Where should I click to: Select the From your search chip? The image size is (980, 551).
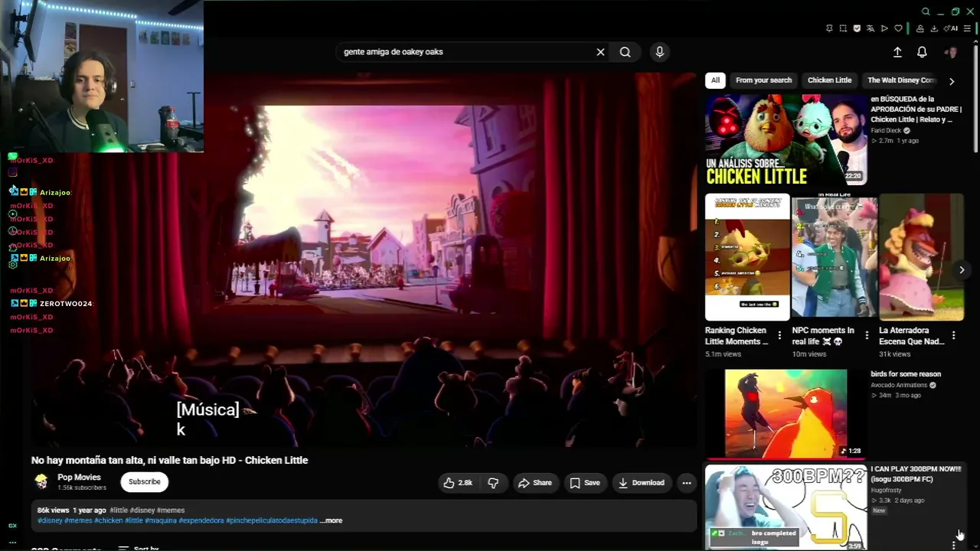pos(763,80)
